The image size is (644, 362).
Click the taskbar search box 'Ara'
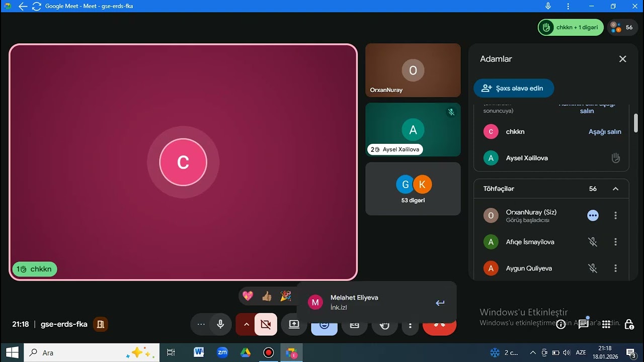click(92, 352)
